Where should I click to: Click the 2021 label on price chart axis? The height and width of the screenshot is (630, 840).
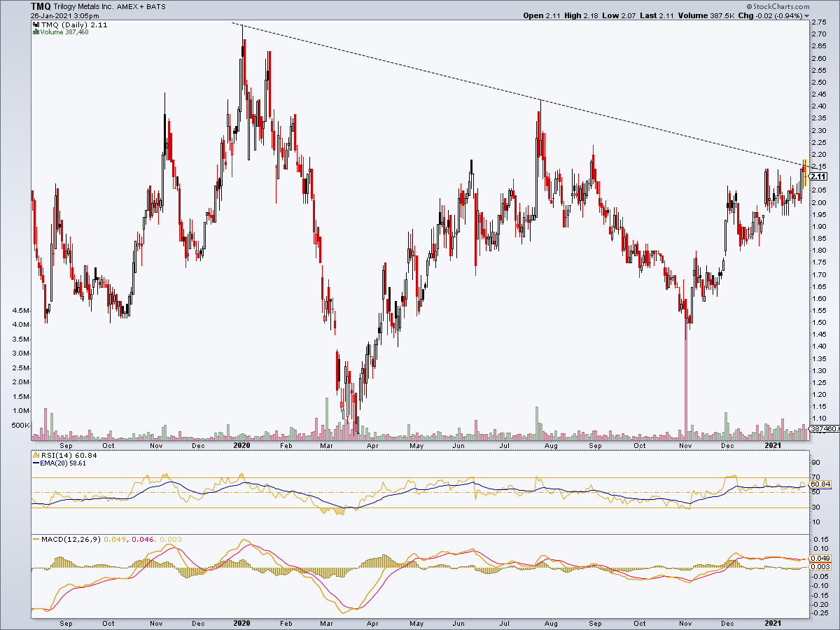(773, 445)
